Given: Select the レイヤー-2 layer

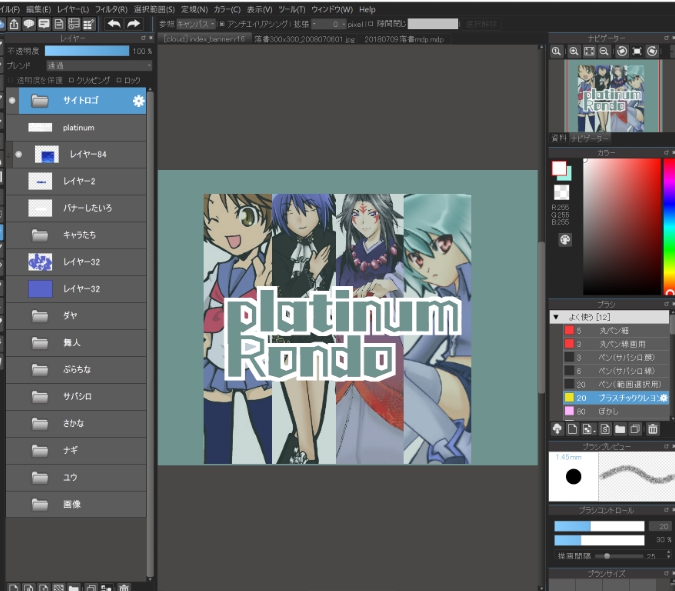Looking at the screenshot, I should (76, 181).
